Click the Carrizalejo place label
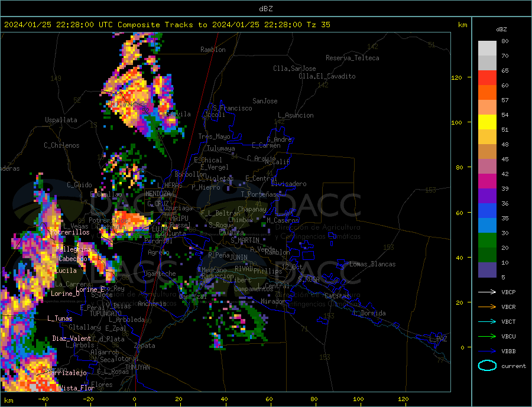Viewport: 532px width, 407px height. click(67, 373)
